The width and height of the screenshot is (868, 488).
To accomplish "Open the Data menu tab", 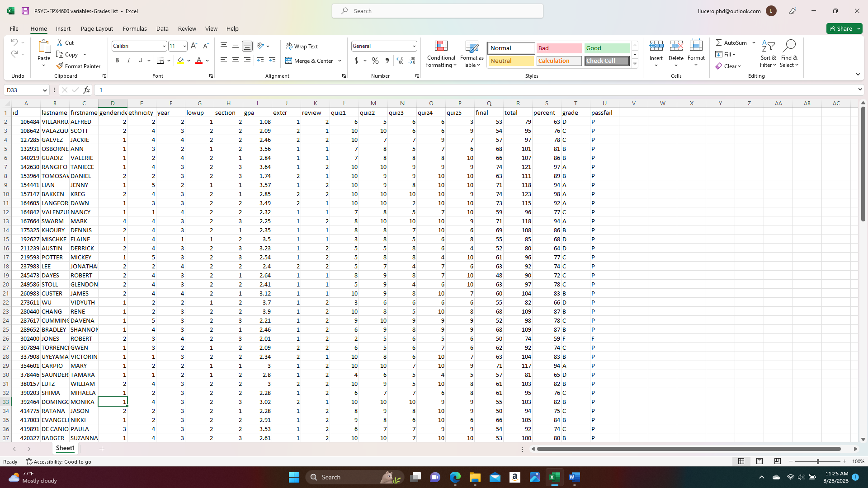I will click(162, 28).
